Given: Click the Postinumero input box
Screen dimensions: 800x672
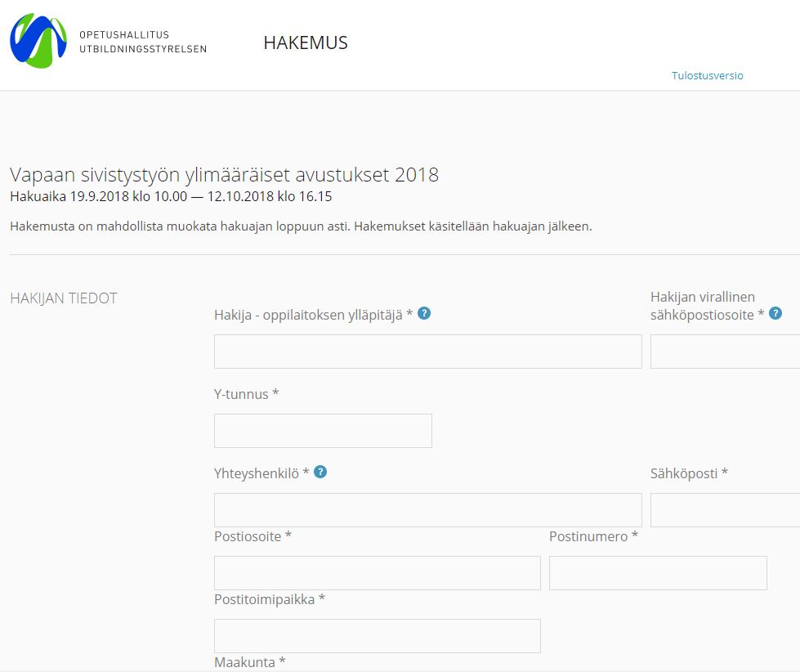Looking at the screenshot, I should pos(658,573).
